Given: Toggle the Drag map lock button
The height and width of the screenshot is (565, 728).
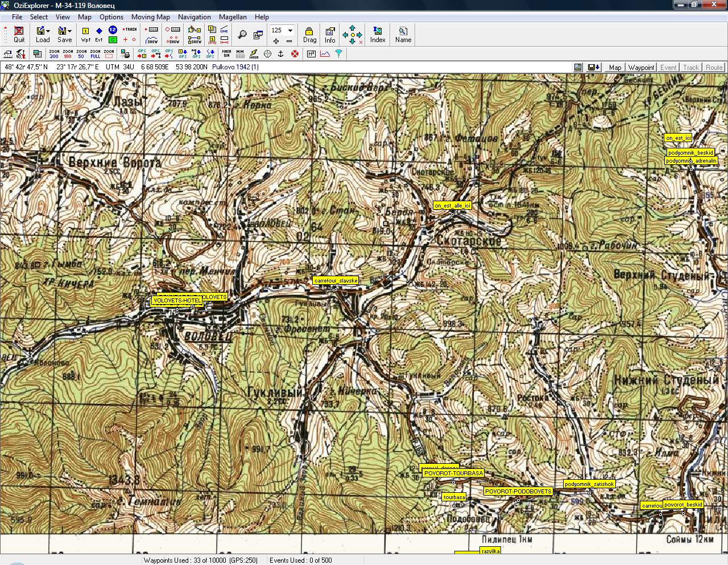Looking at the screenshot, I should coord(309,34).
